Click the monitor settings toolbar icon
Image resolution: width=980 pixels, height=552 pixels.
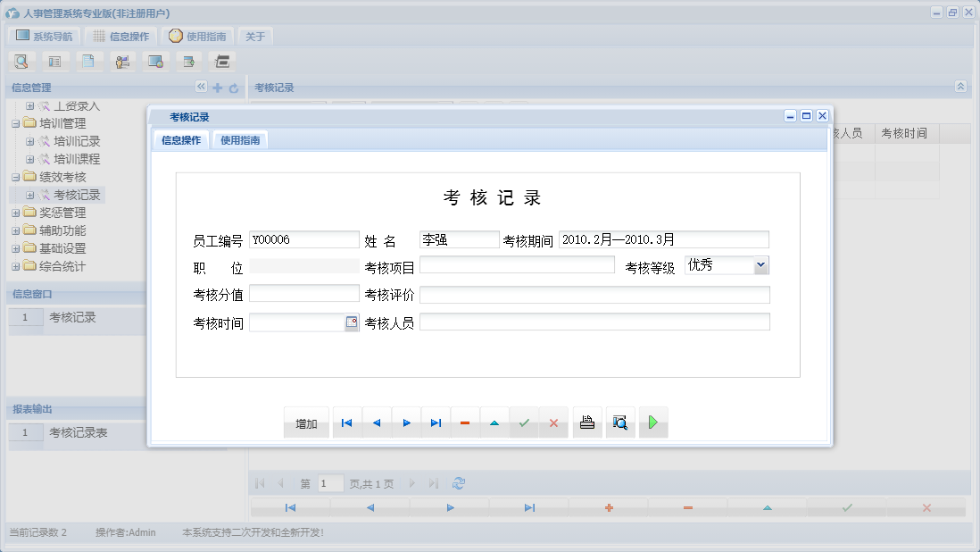click(x=155, y=62)
